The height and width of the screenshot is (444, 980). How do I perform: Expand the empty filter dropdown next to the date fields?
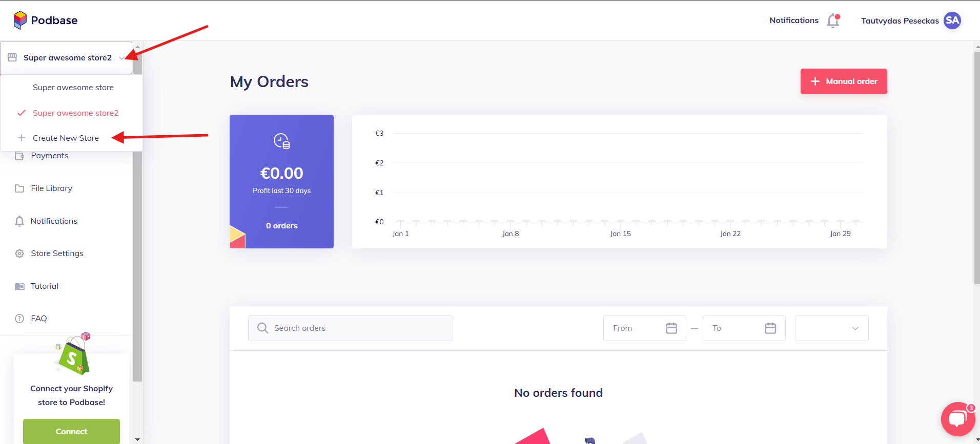click(831, 328)
